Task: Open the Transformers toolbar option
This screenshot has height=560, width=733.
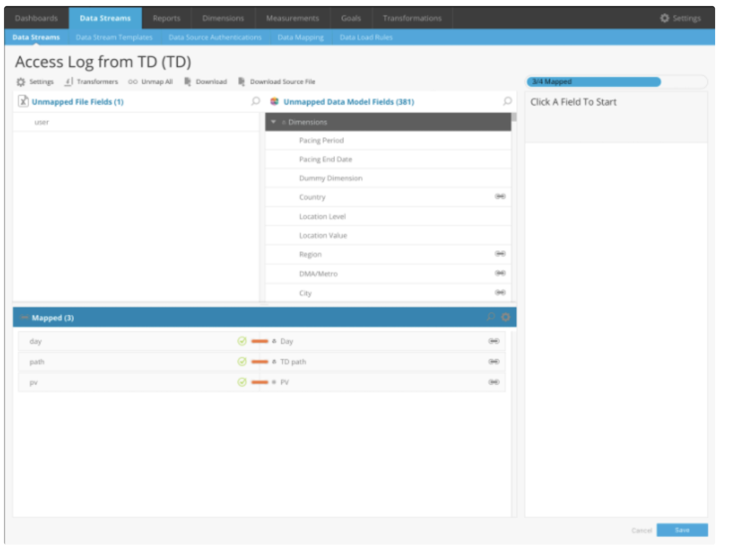Action: pyautogui.click(x=92, y=81)
